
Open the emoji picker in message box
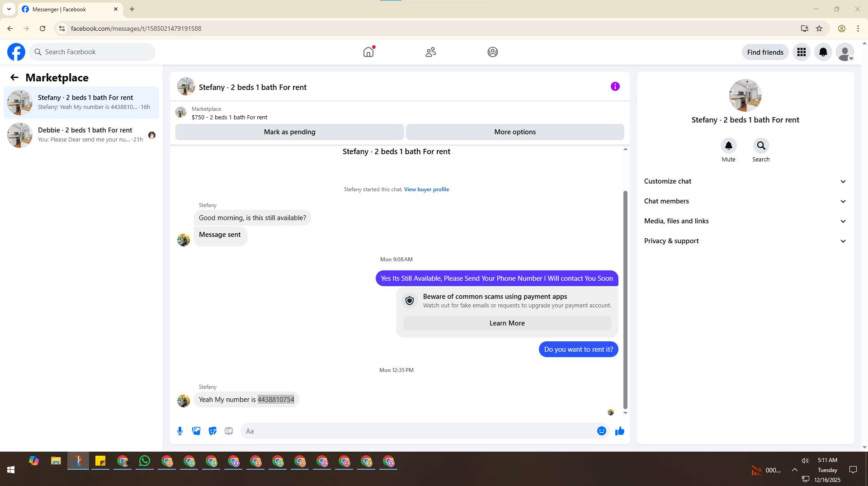click(x=601, y=431)
